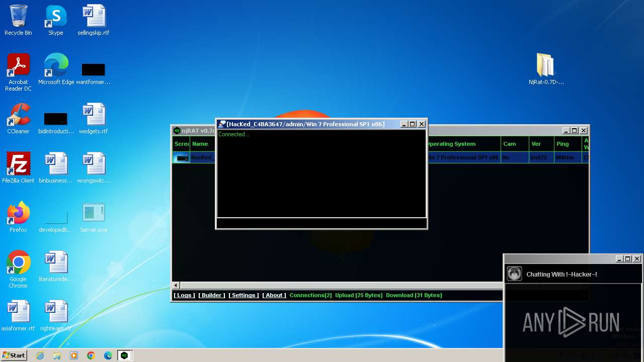This screenshot has width=644, height=362.
Task: Sort by the Cam column header
Action: pos(515,144)
